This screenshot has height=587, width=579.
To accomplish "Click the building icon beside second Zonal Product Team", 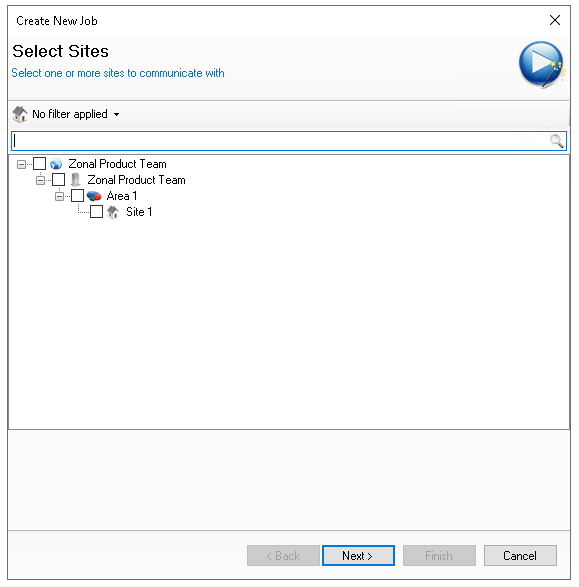I will [76, 180].
